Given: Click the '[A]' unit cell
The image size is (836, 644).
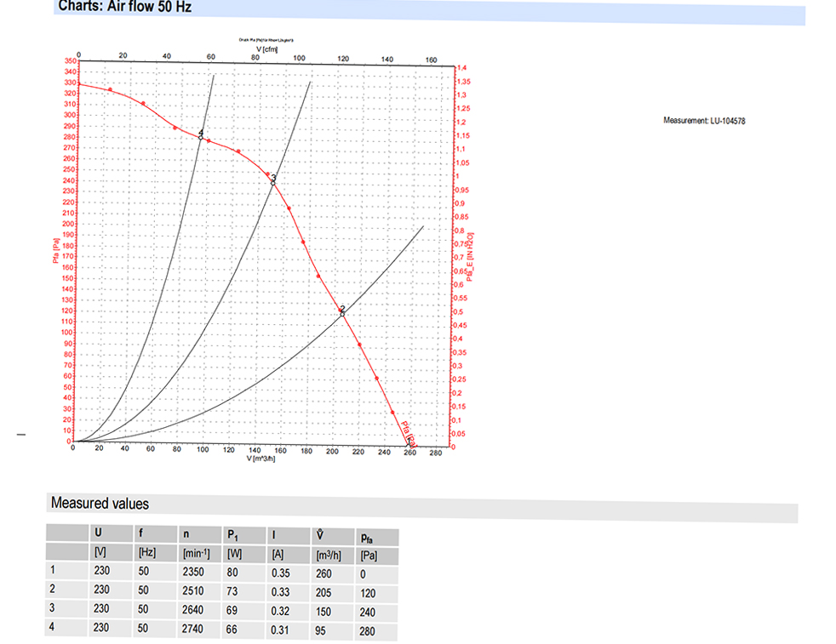Looking at the screenshot, I should [278, 555].
